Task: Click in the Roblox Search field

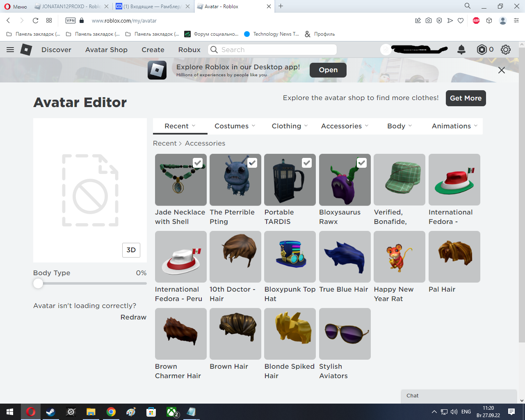Action: coord(272,50)
